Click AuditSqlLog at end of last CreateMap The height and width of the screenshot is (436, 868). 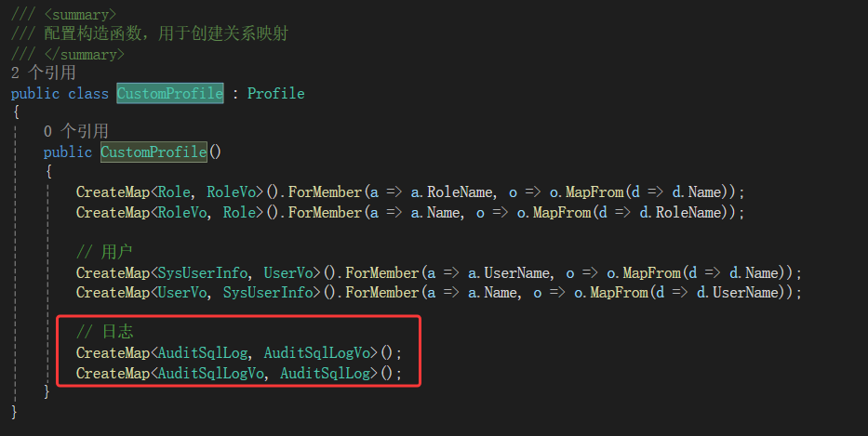point(325,374)
